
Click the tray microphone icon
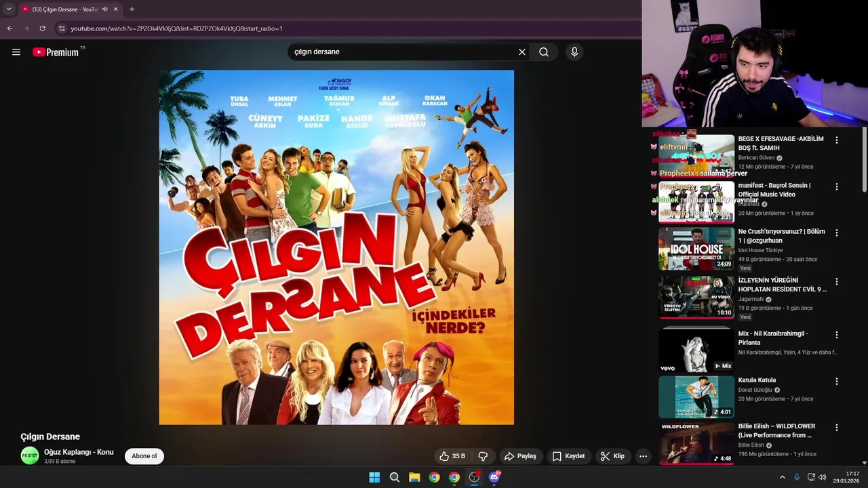[797, 477]
